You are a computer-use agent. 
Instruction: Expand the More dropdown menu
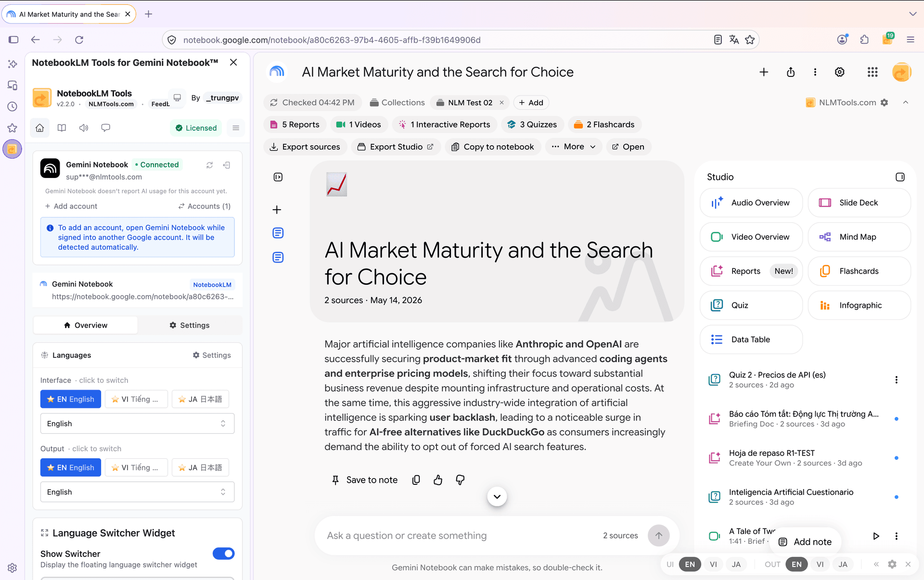click(574, 147)
